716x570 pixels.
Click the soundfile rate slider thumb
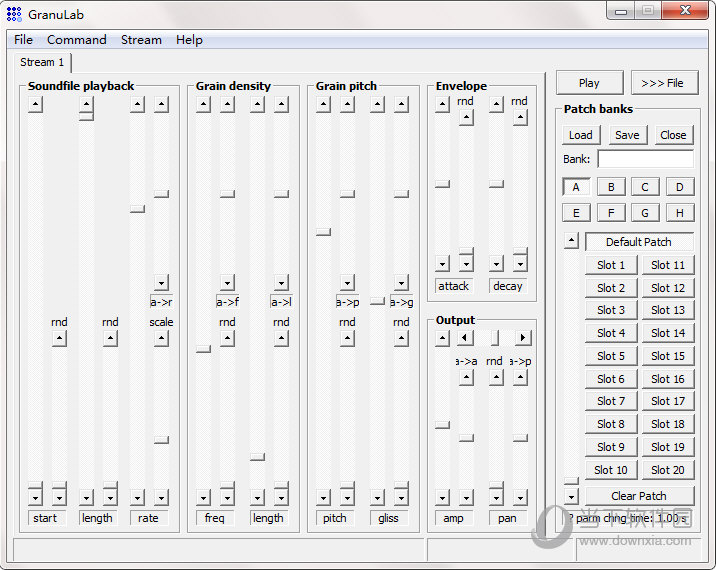point(137,209)
